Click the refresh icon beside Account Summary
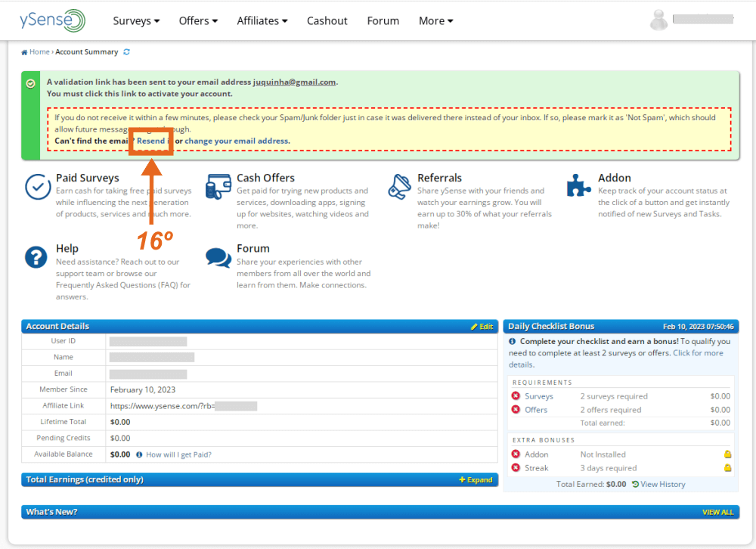This screenshot has height=549, width=756. (x=126, y=52)
